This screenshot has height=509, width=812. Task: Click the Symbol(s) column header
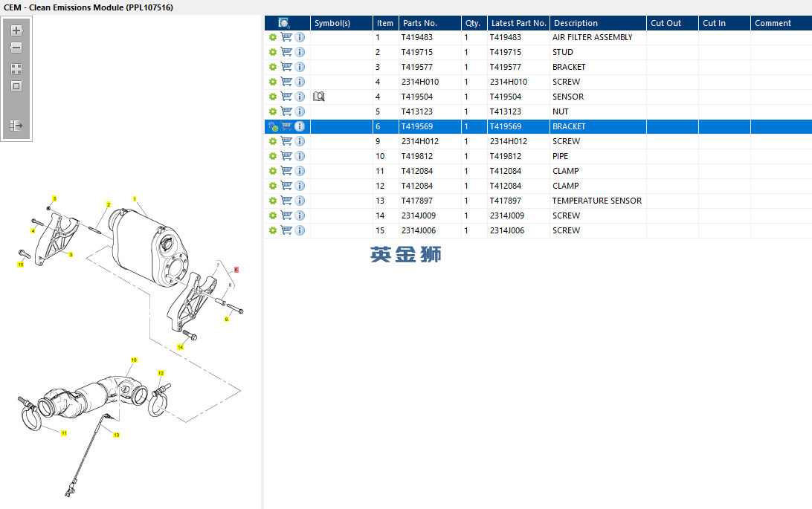pyautogui.click(x=341, y=23)
